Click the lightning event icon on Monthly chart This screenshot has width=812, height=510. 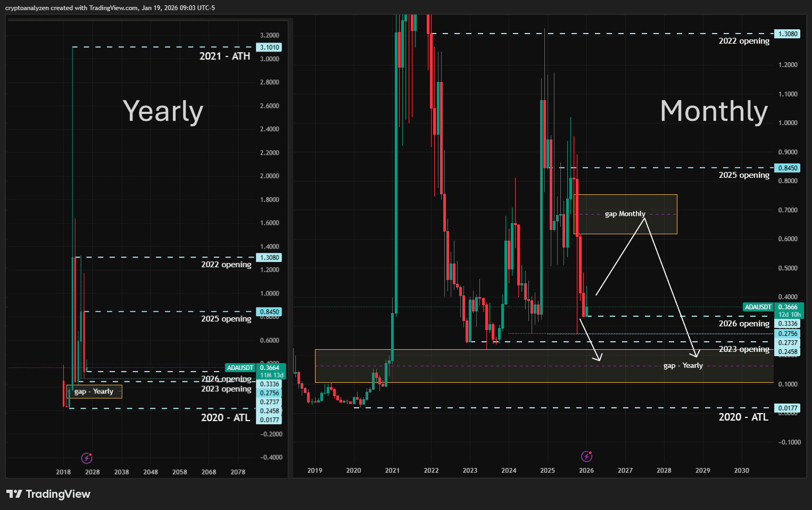pos(586,456)
